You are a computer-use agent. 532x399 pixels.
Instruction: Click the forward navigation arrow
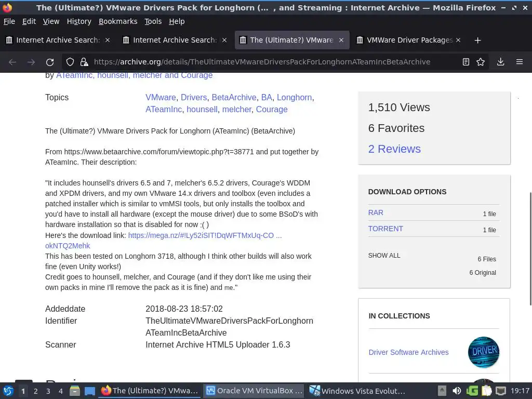click(x=31, y=62)
